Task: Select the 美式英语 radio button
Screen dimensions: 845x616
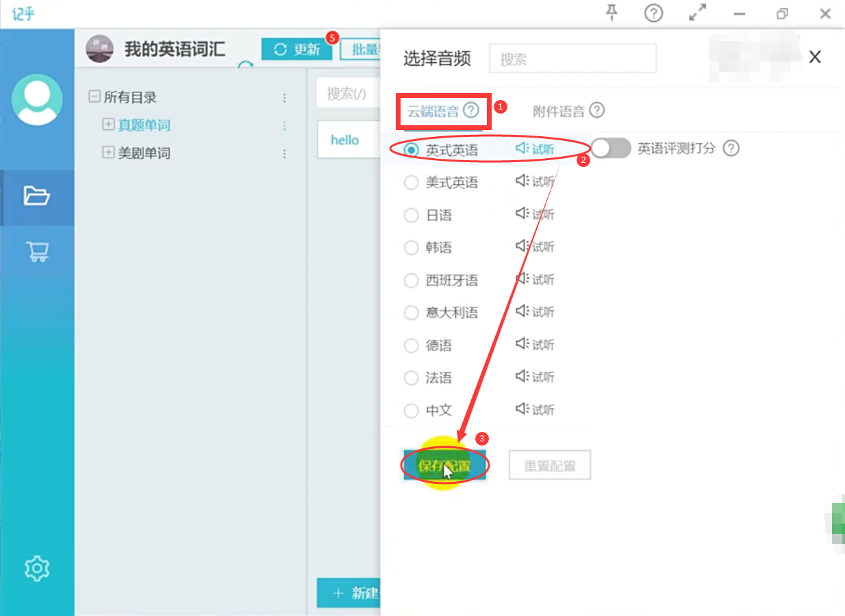Action: [x=412, y=183]
